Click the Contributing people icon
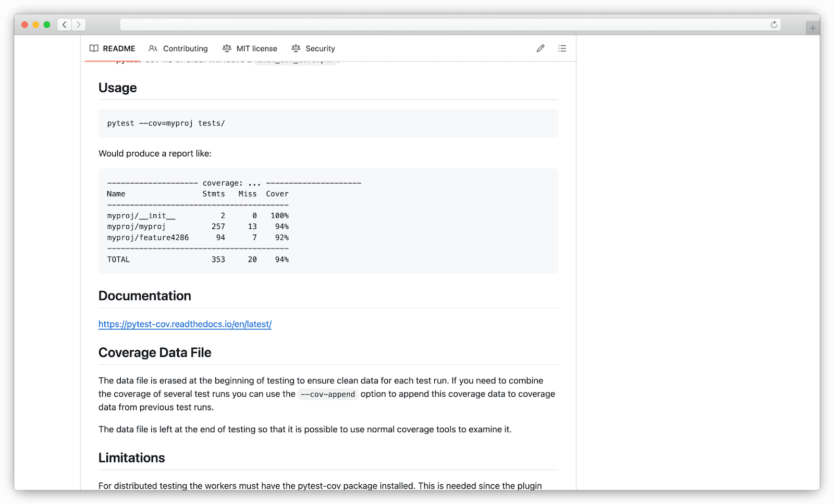The height and width of the screenshot is (504, 834). point(153,48)
